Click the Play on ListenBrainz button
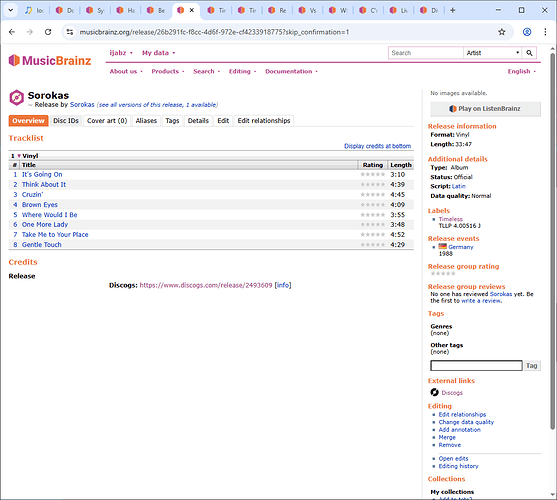Image resolution: width=557 pixels, height=500 pixels. [485, 109]
